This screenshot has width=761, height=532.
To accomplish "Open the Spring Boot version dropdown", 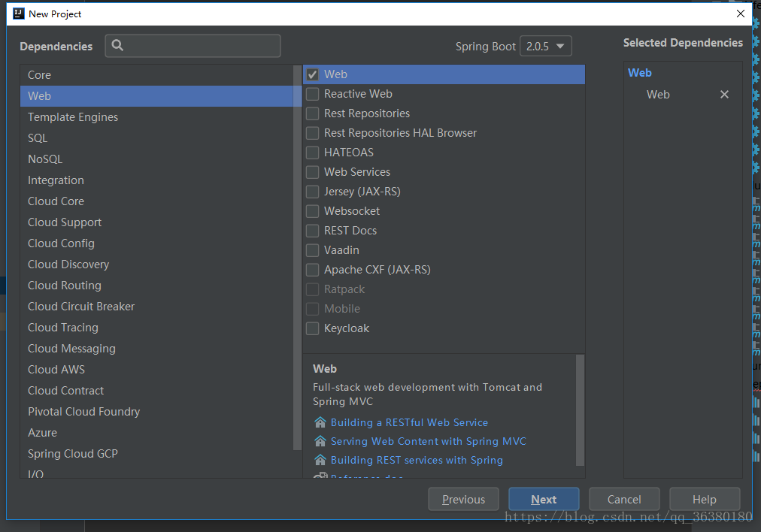I will coord(545,46).
